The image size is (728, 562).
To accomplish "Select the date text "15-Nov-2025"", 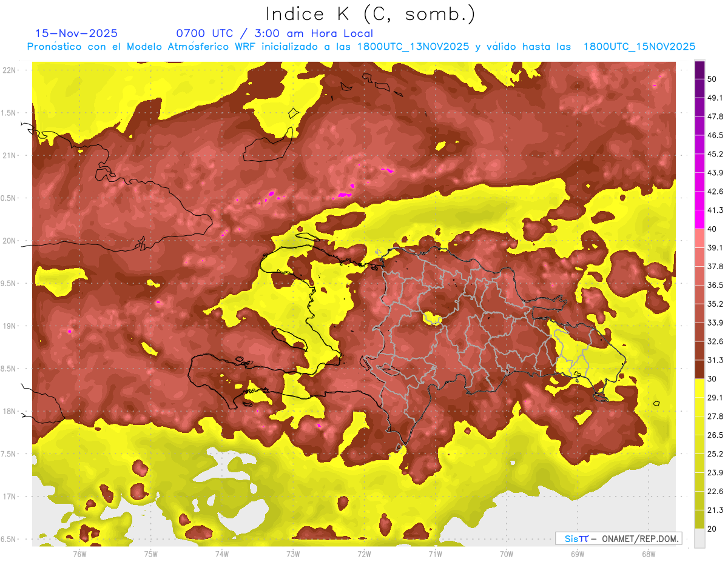I will (x=76, y=33).
